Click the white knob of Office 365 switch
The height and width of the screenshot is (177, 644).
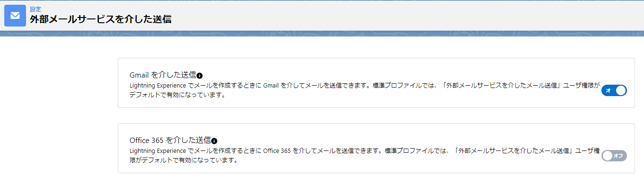(x=608, y=156)
